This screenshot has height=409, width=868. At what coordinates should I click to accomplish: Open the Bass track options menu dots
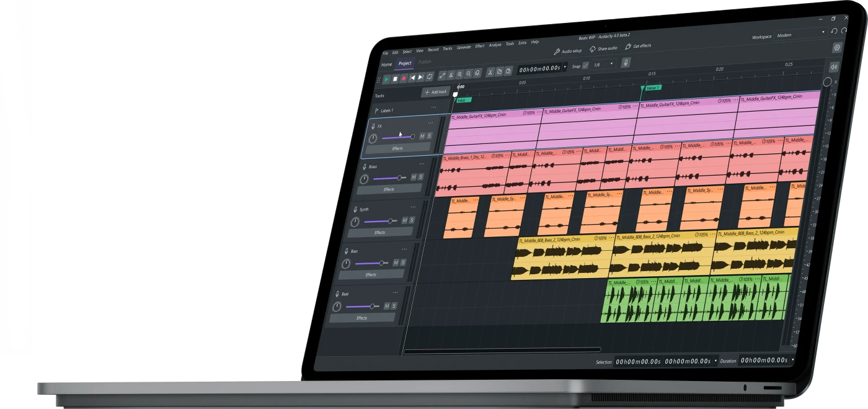pos(405,249)
